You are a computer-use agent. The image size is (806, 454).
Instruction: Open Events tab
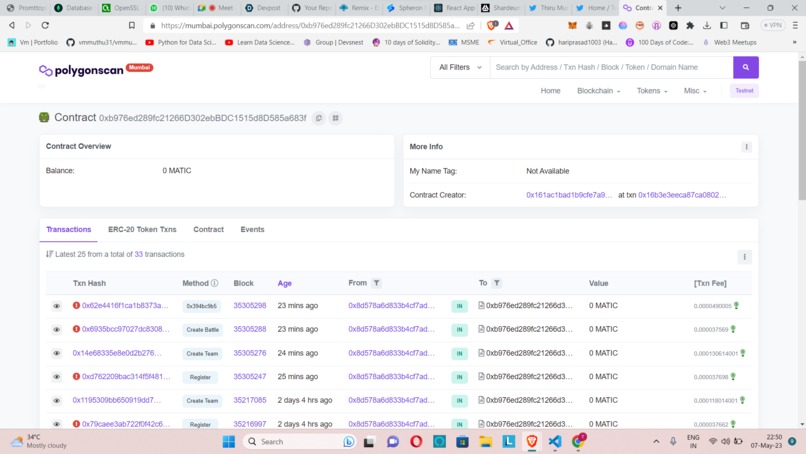point(252,229)
